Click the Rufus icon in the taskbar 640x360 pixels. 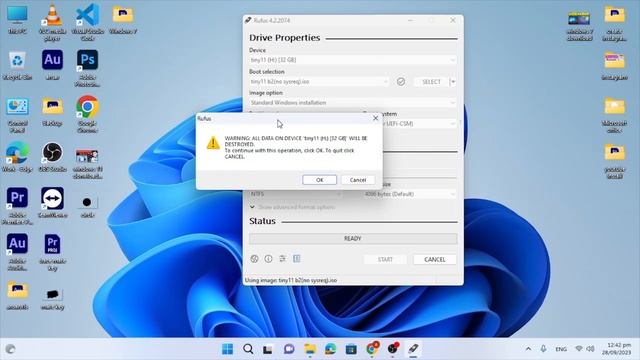(413, 349)
